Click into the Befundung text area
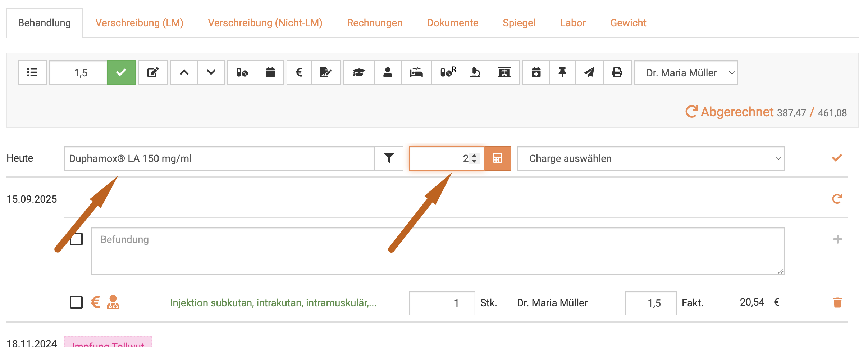The width and height of the screenshot is (868, 347). (x=437, y=251)
